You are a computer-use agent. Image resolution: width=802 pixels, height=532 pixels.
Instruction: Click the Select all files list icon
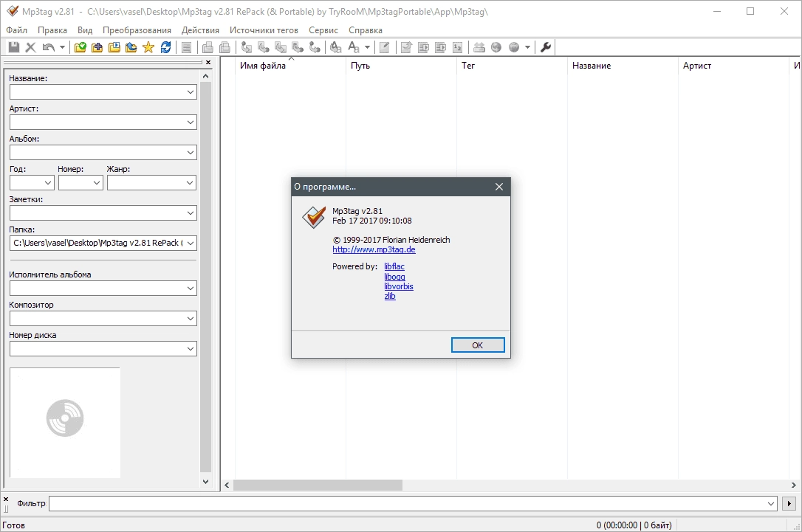187,47
